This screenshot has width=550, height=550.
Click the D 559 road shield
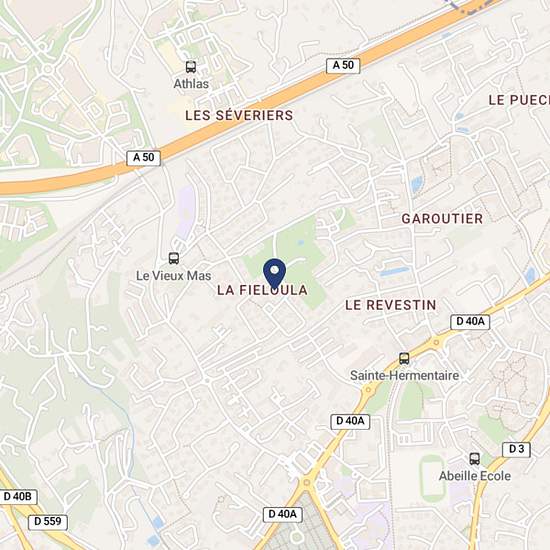click(x=48, y=522)
